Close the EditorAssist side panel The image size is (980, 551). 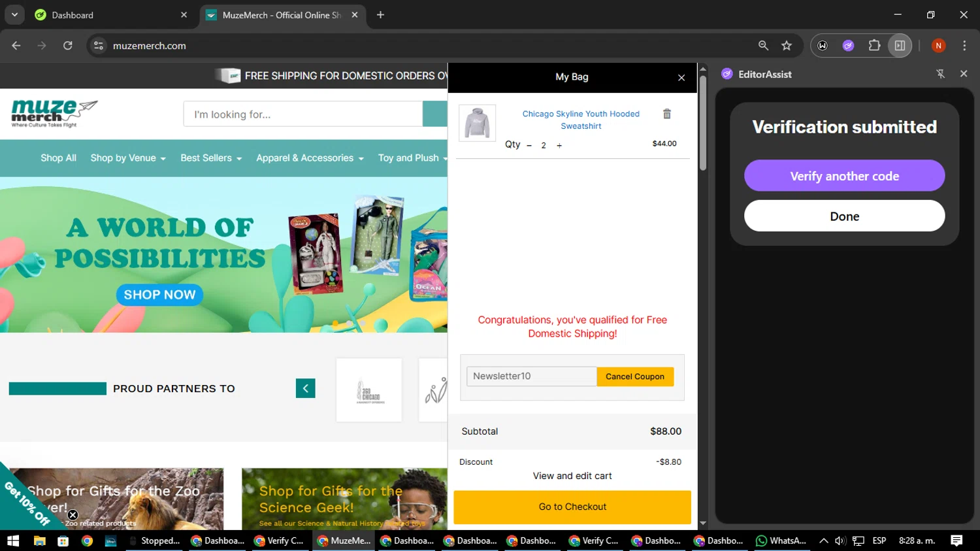point(964,74)
